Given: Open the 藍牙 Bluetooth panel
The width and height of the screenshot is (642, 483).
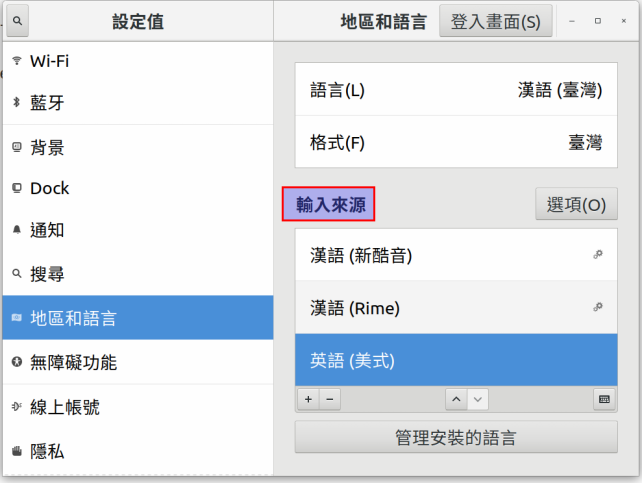Looking at the screenshot, I should (138, 102).
